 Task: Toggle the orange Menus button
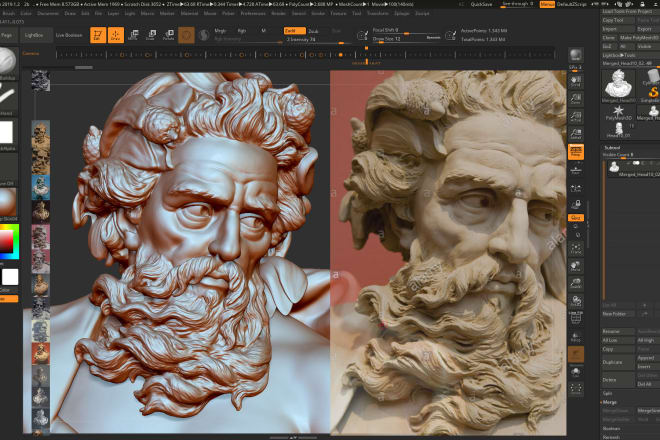click(x=547, y=4)
